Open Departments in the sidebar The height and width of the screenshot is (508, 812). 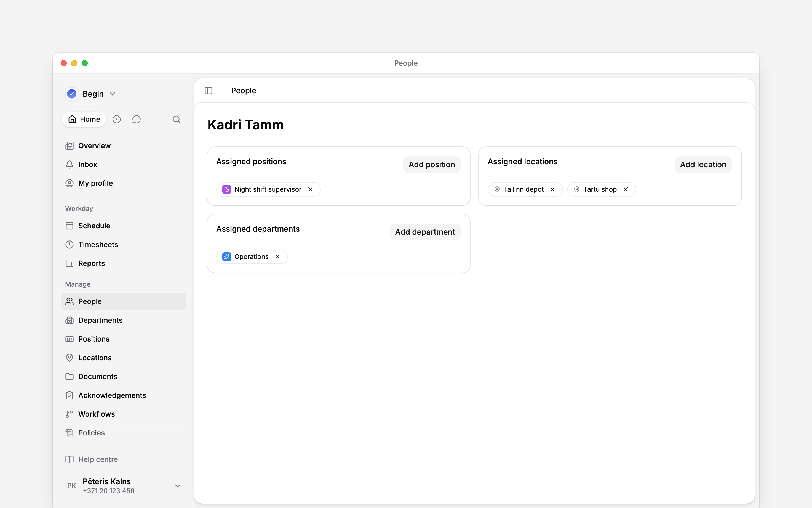point(124,320)
